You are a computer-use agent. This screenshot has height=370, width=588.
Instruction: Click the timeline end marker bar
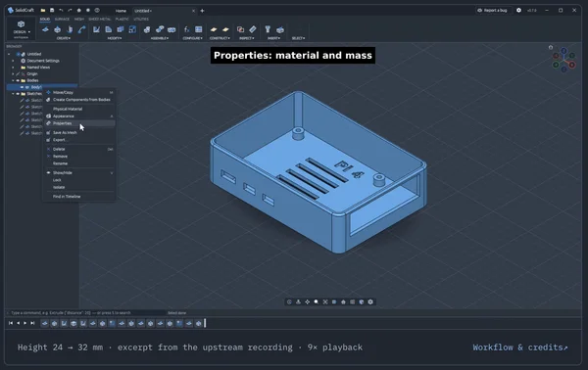pos(205,323)
